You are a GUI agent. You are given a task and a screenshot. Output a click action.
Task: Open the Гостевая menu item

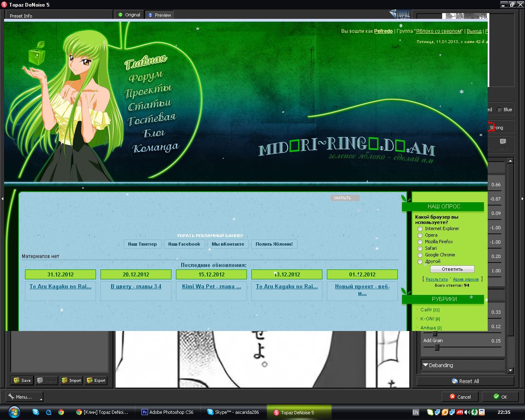pyautogui.click(x=152, y=119)
